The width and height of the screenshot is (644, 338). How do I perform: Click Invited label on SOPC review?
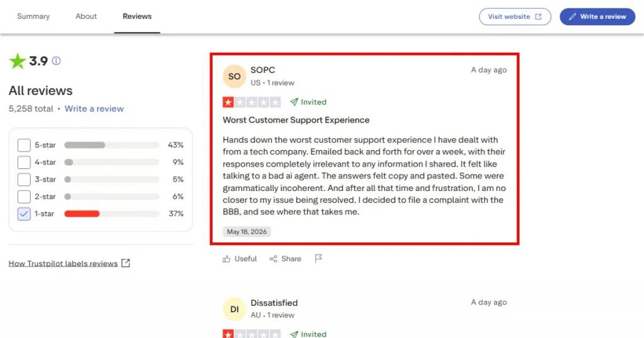click(x=308, y=102)
